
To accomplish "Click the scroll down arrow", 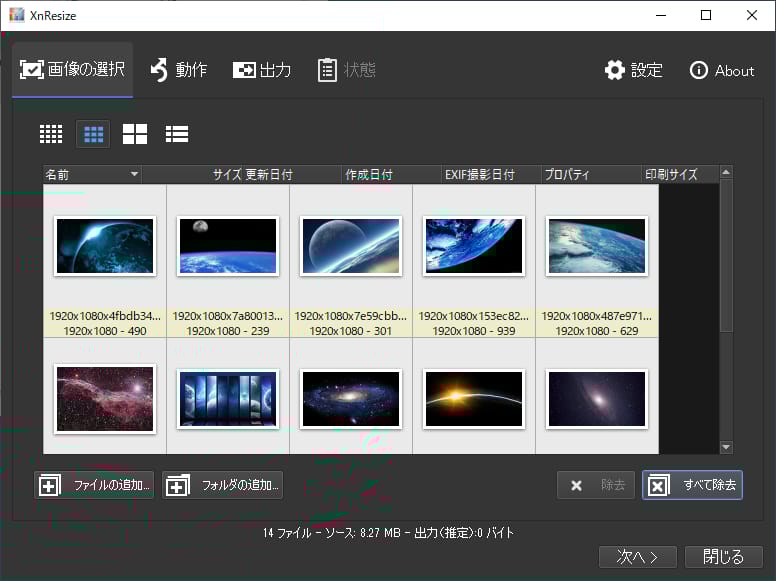I will [x=726, y=447].
